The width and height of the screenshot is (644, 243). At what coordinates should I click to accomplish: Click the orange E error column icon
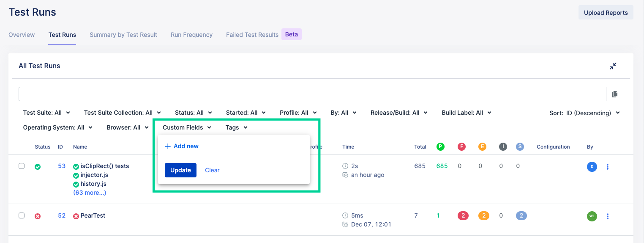482,147
